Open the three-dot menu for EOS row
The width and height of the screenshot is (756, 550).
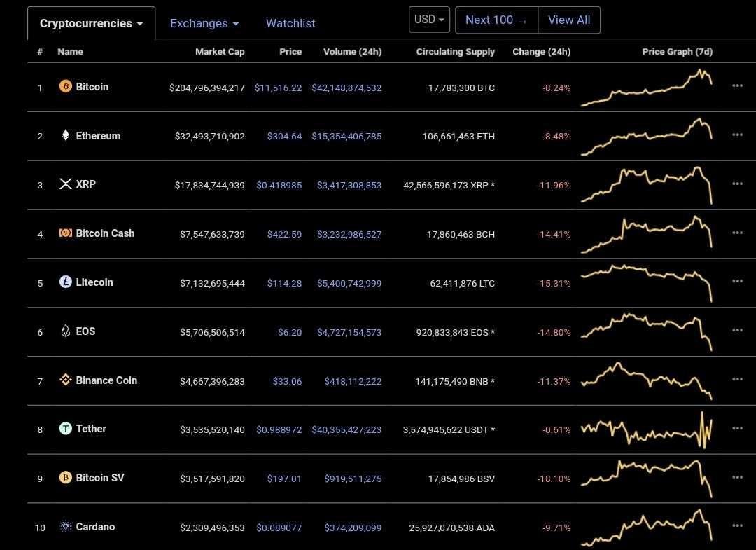pos(737,331)
